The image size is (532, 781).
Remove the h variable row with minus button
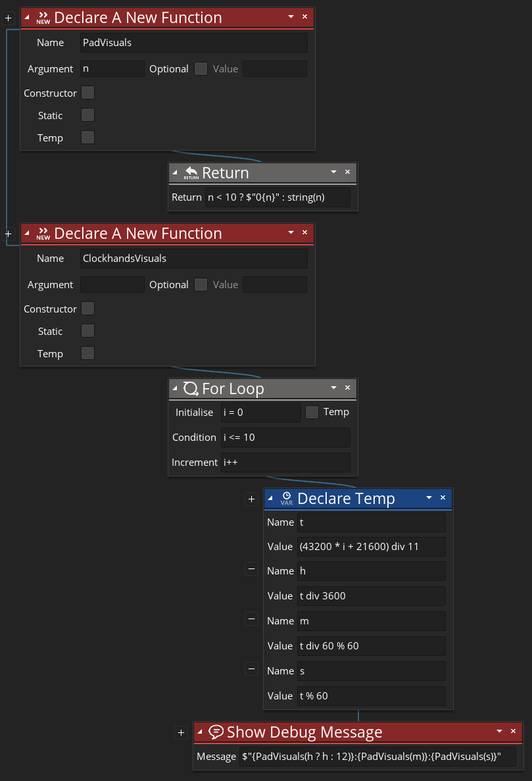[251, 569]
